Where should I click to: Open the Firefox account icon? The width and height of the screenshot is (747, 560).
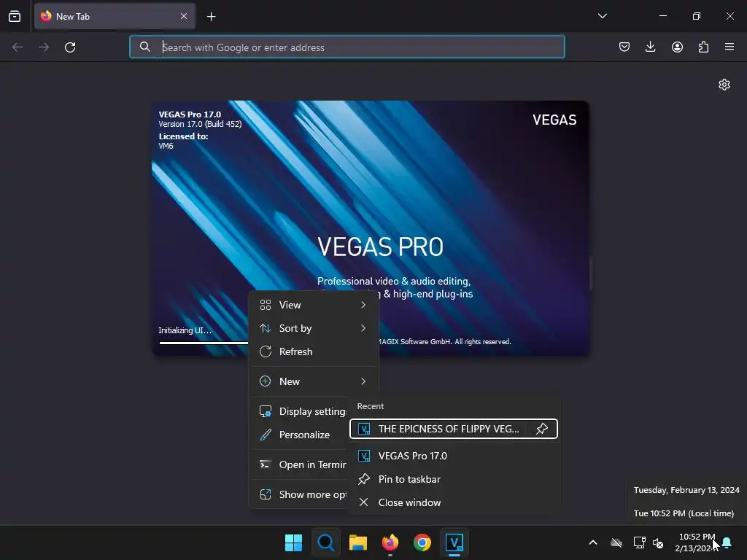click(677, 47)
